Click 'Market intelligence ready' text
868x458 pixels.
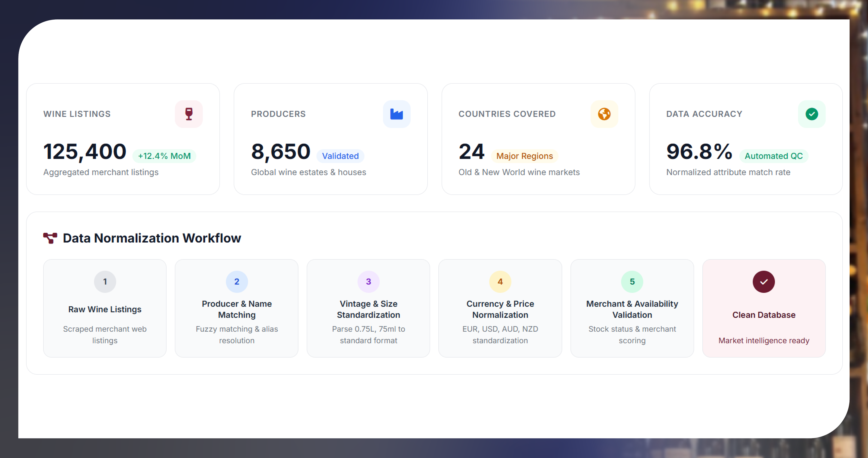tap(764, 340)
